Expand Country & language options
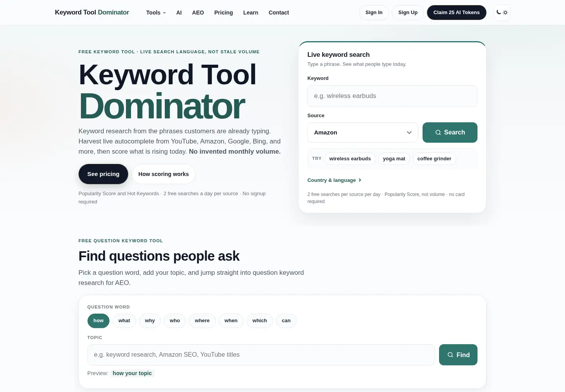 (x=334, y=180)
